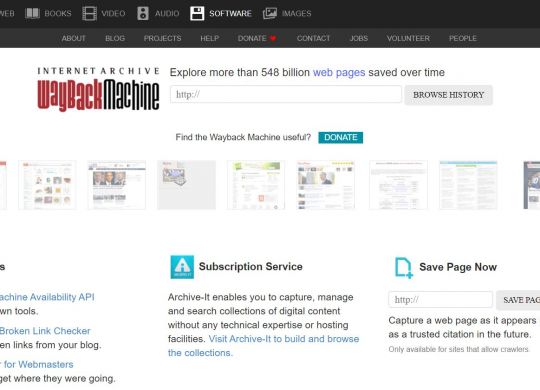Open the AUDIO menu label
The width and height of the screenshot is (540, 390).
[167, 13]
